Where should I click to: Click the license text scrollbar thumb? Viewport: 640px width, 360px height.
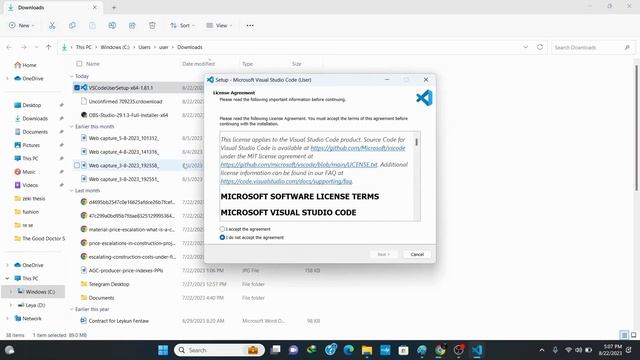pyautogui.click(x=416, y=142)
